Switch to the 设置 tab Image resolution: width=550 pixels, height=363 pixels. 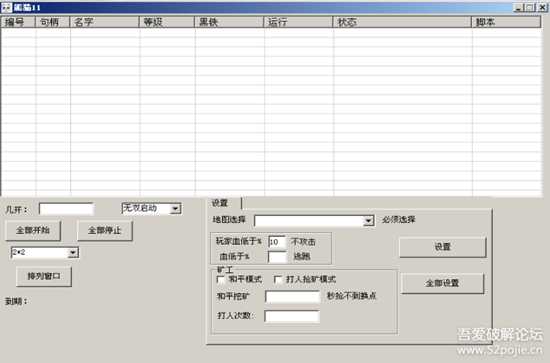pos(220,203)
